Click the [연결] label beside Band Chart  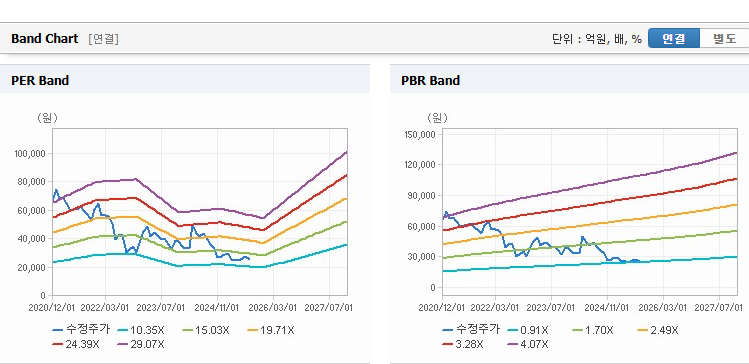103,39
